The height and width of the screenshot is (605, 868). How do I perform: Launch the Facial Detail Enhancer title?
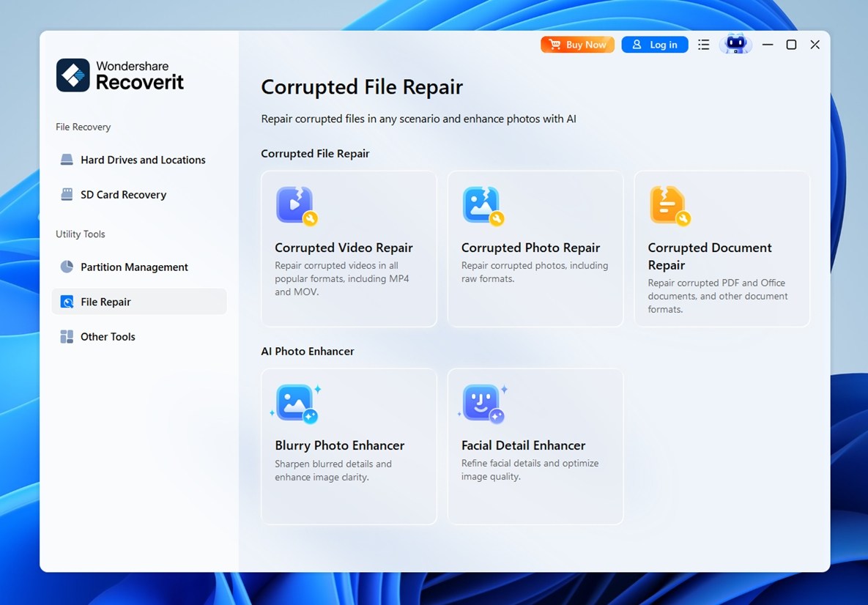(x=523, y=445)
